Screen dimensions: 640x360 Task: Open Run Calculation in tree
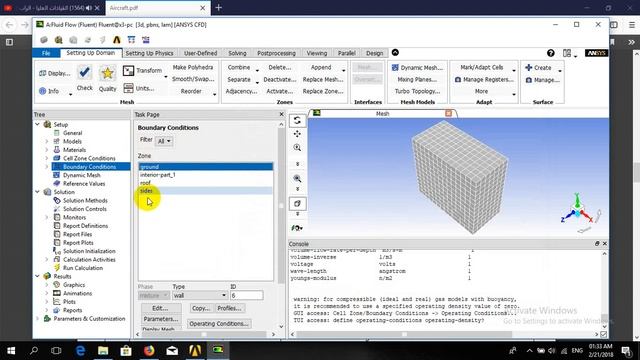[x=83, y=268]
